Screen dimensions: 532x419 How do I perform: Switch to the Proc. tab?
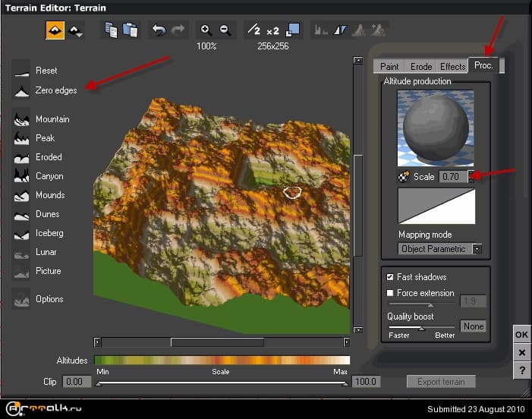[x=484, y=65]
